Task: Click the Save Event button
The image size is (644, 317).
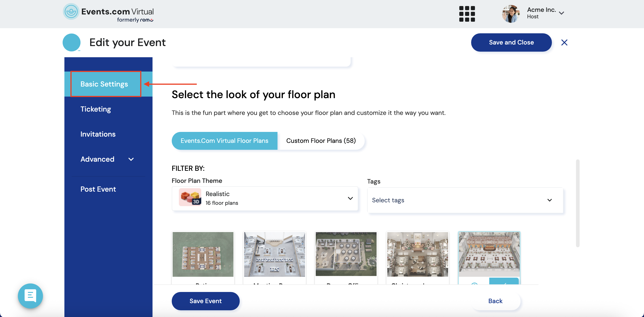Action: point(205,301)
